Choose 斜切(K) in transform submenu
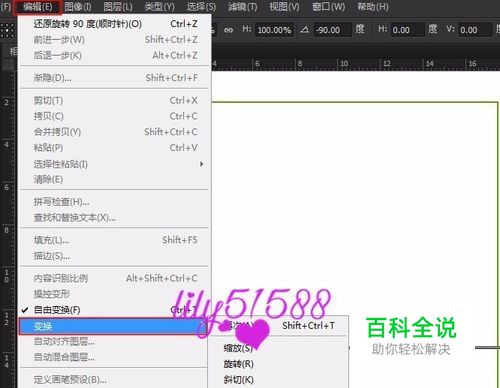Image resolution: width=500 pixels, height=388 pixels. (278, 380)
